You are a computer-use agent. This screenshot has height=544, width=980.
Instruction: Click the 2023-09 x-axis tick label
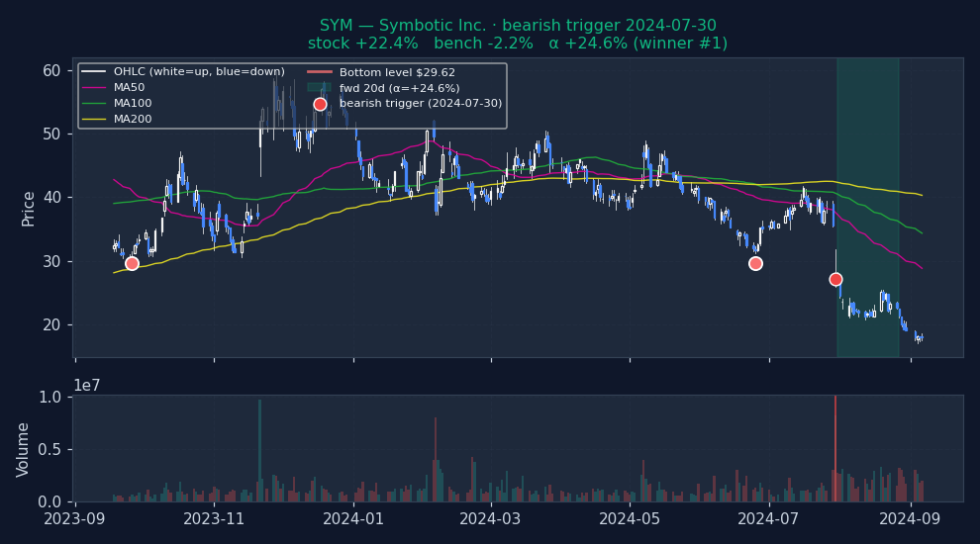76,517
